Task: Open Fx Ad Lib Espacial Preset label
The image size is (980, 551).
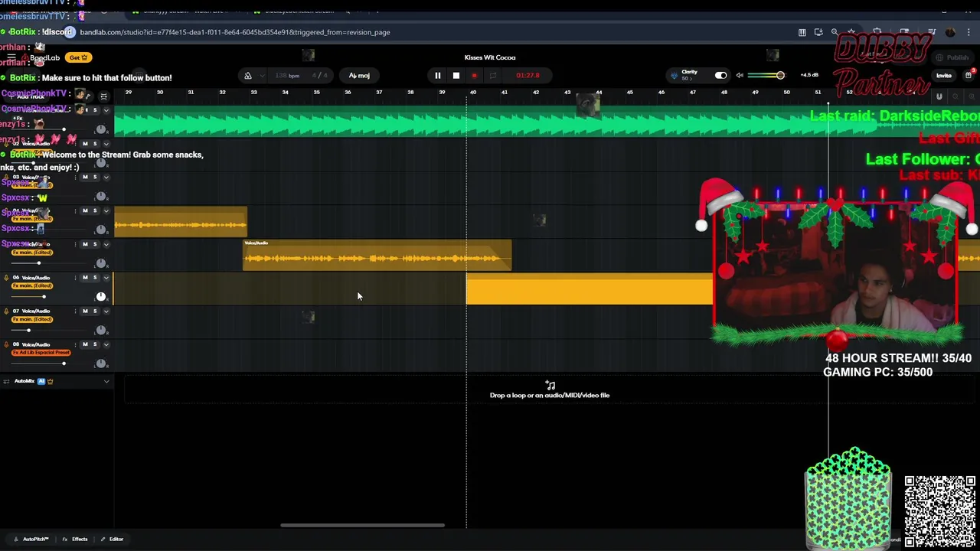Action: point(41,353)
